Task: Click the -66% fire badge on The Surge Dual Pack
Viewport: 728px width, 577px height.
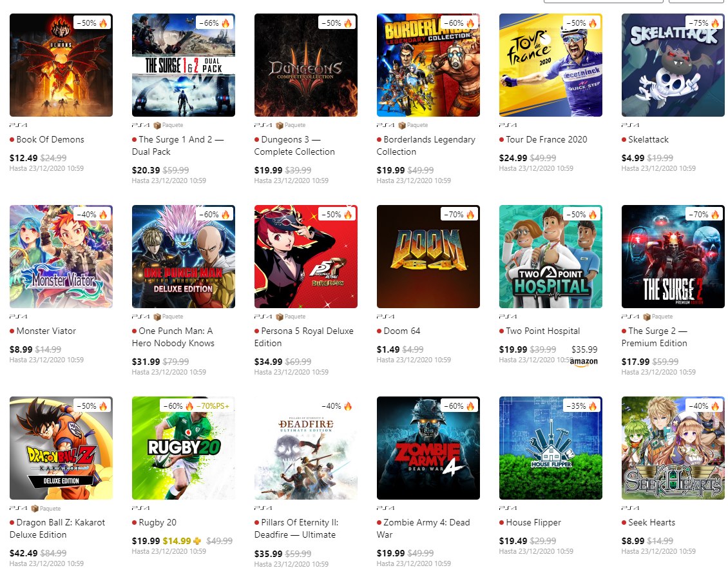Action: tap(214, 23)
